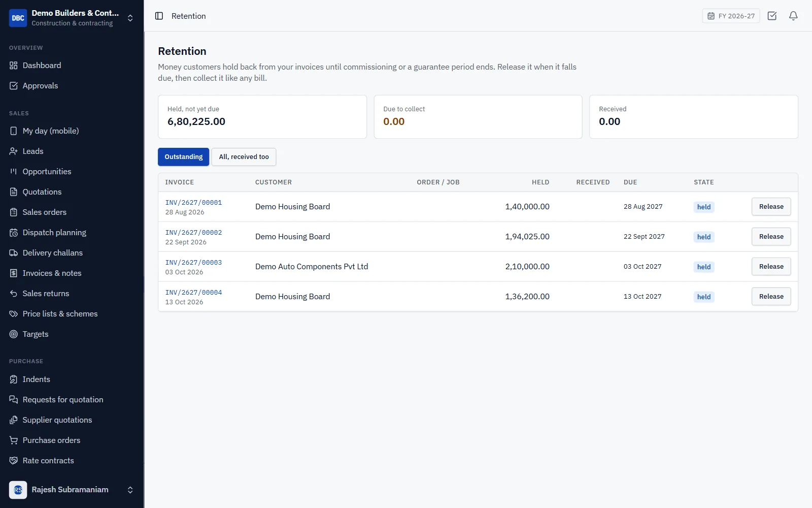Viewport: 812px width, 508px height.
Task: Expand the Rajesh Subramaniam user menu chevrons
Action: click(130, 490)
